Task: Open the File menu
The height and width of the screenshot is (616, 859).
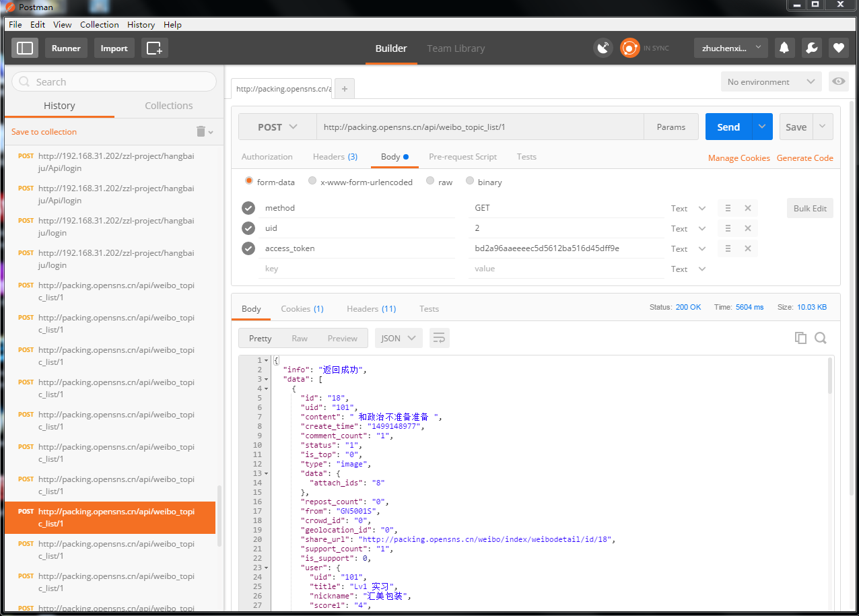Action: 15,24
